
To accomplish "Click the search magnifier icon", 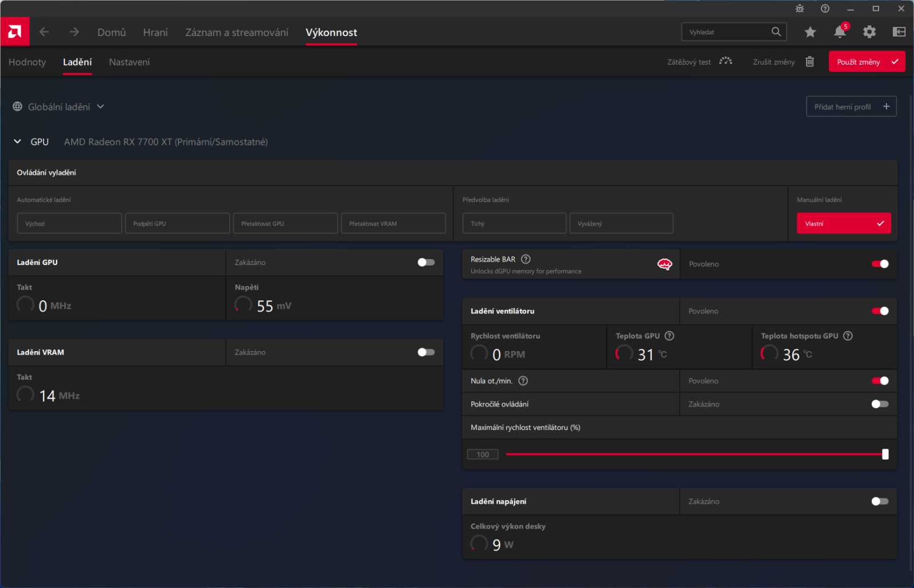I will click(776, 32).
